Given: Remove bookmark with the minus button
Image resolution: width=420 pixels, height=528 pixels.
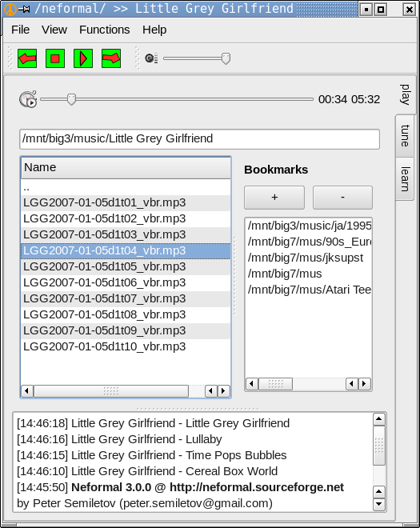Looking at the screenshot, I should (342, 198).
